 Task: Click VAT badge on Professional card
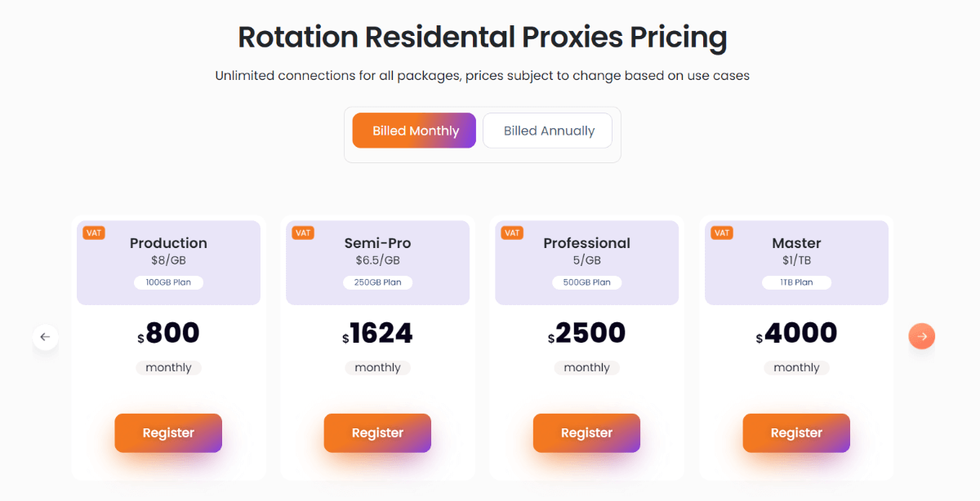[512, 233]
